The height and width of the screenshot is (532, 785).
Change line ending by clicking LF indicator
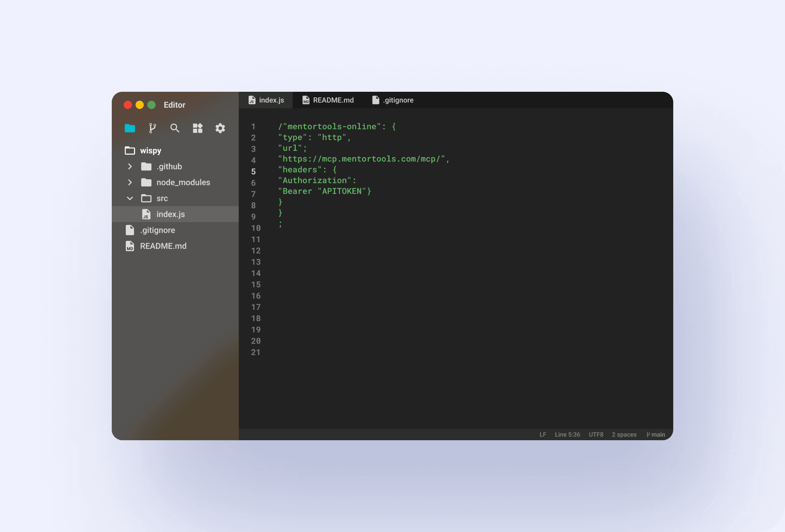(543, 435)
